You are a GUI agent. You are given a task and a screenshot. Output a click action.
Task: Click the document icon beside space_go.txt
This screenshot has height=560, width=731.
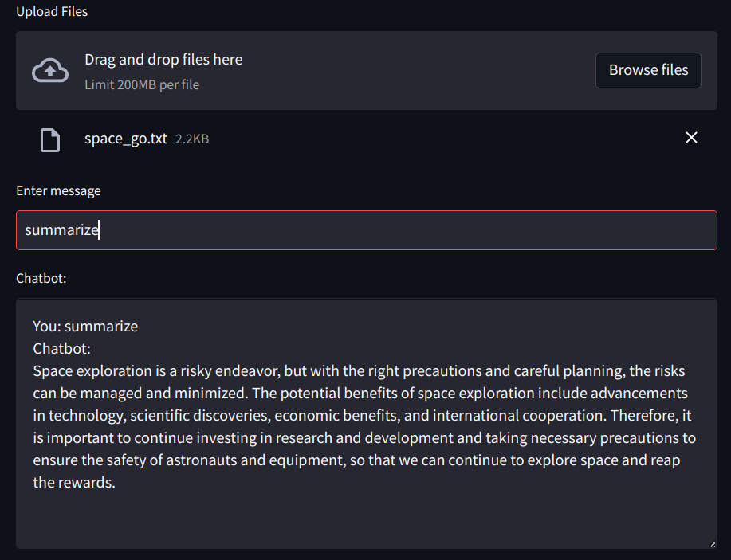(x=50, y=139)
